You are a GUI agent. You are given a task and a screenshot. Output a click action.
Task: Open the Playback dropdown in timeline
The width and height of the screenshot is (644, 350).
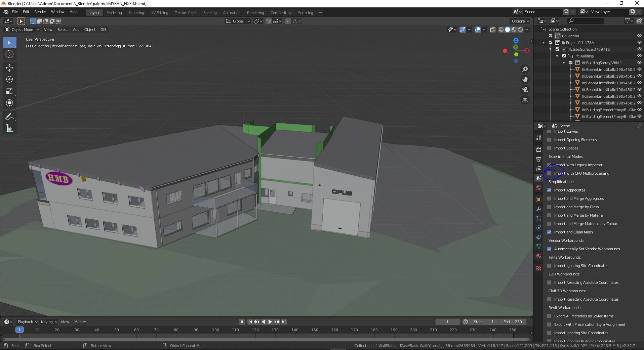[27, 322]
